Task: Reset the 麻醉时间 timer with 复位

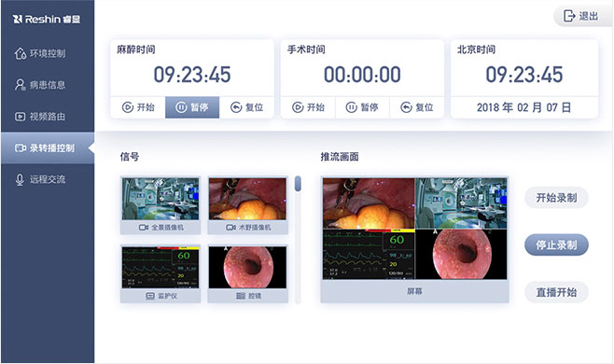Action: 246,107
